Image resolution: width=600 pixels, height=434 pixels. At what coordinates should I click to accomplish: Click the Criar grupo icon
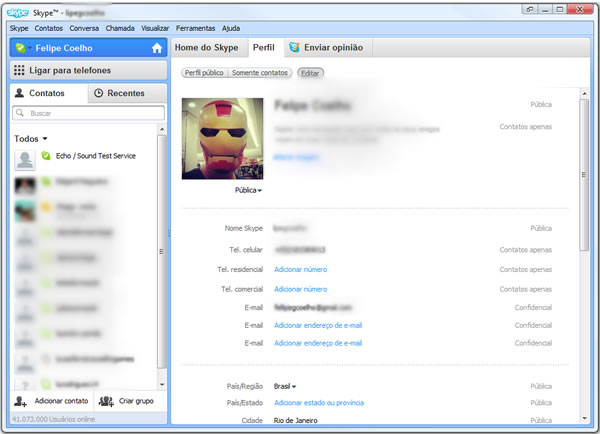point(106,401)
